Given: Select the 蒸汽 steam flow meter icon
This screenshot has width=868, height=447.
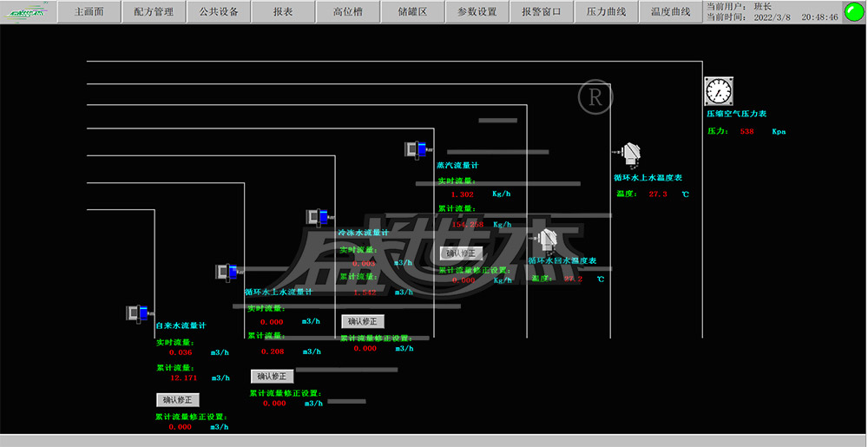Looking at the screenshot, I should coord(416,149).
